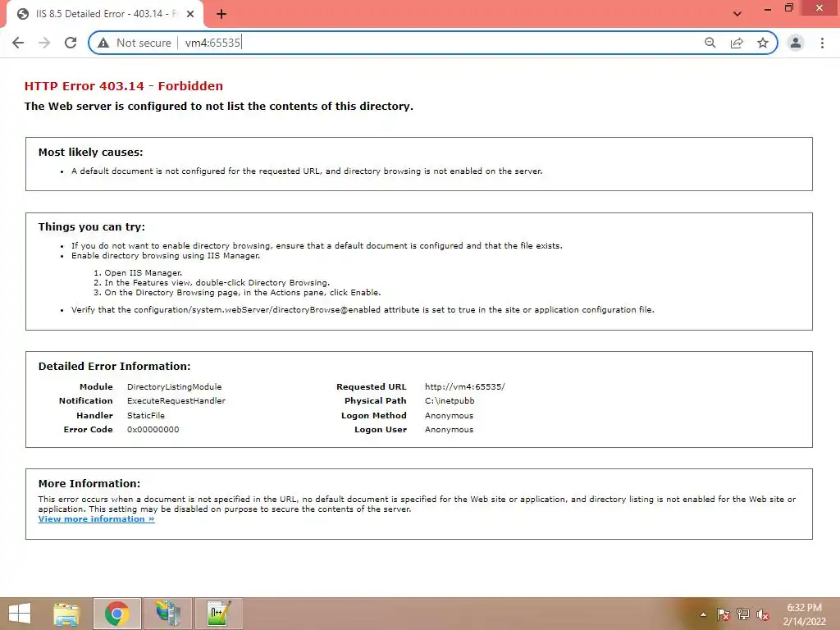
Task: Click the Most likely causes heading
Action: 90,152
